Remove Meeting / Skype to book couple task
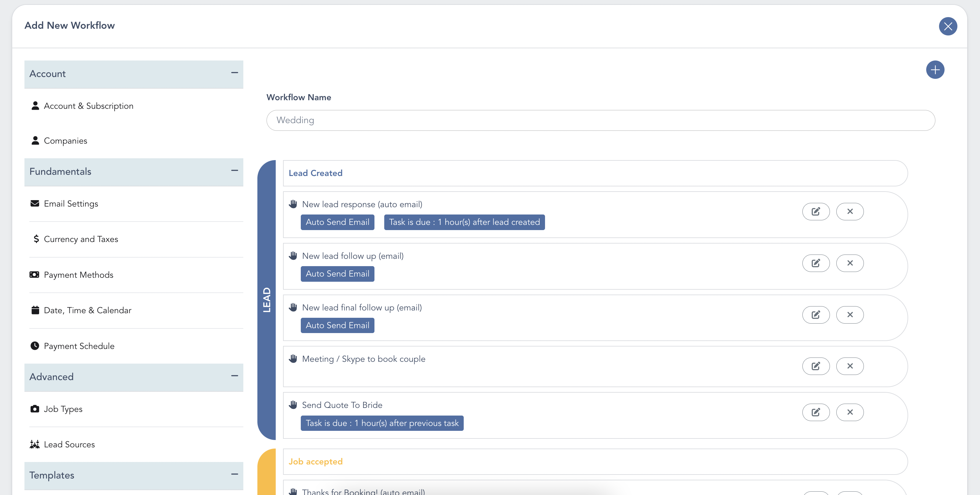This screenshot has height=495, width=980. coord(849,366)
